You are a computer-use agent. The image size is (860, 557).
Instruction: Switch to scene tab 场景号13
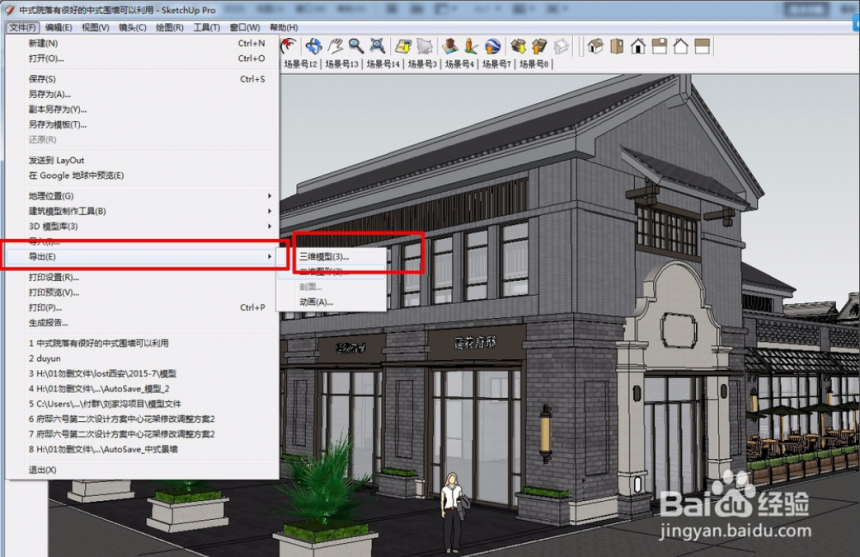tap(342, 64)
